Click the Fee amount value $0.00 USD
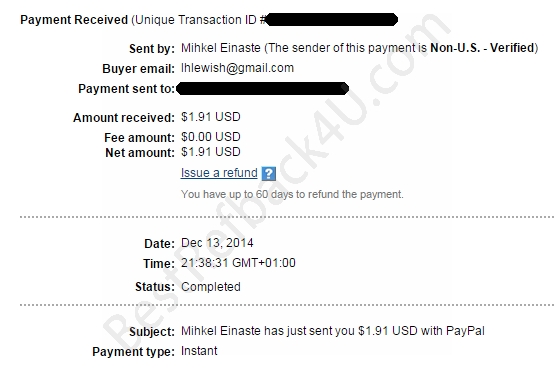The height and width of the screenshot is (369, 555). point(211,137)
